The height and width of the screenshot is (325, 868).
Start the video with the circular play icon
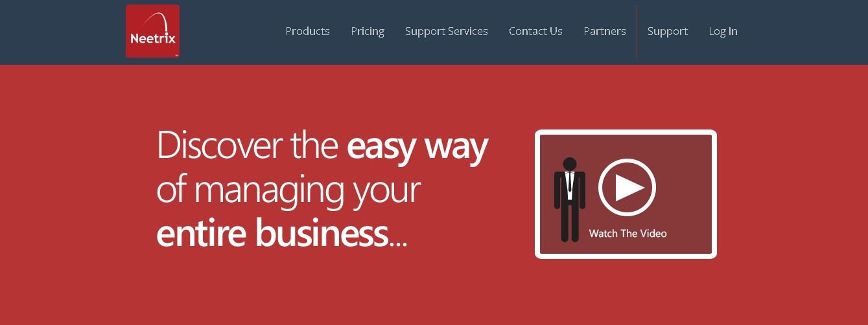[627, 187]
